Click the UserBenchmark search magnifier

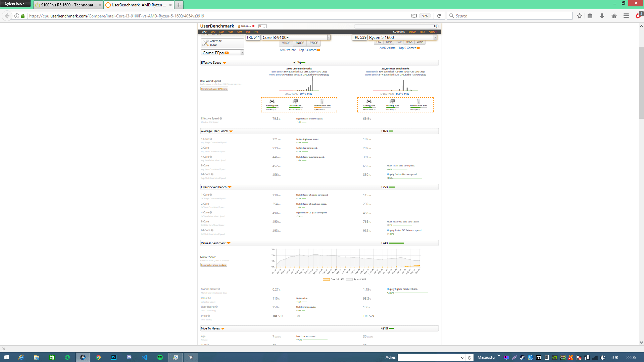coord(436,26)
